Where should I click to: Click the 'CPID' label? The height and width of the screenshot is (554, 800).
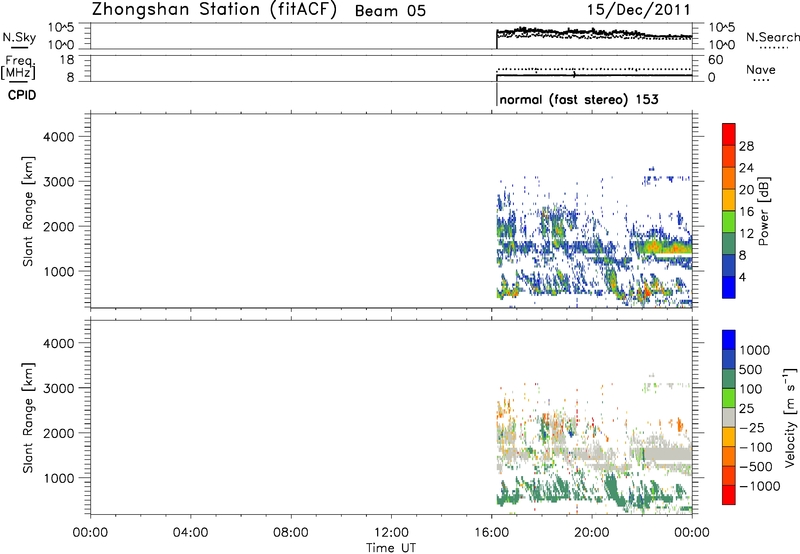coord(22,95)
